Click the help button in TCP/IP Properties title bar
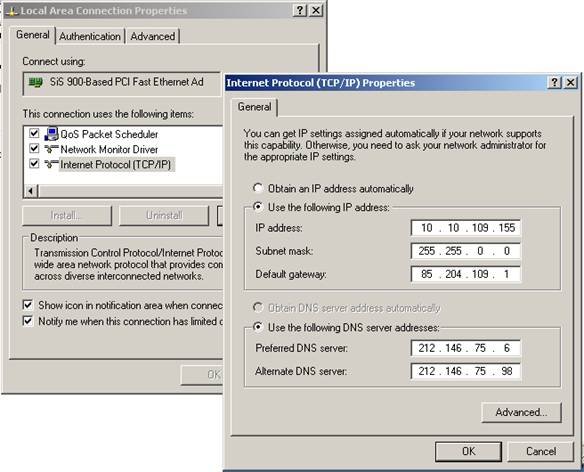The image size is (584, 472). tap(554, 82)
